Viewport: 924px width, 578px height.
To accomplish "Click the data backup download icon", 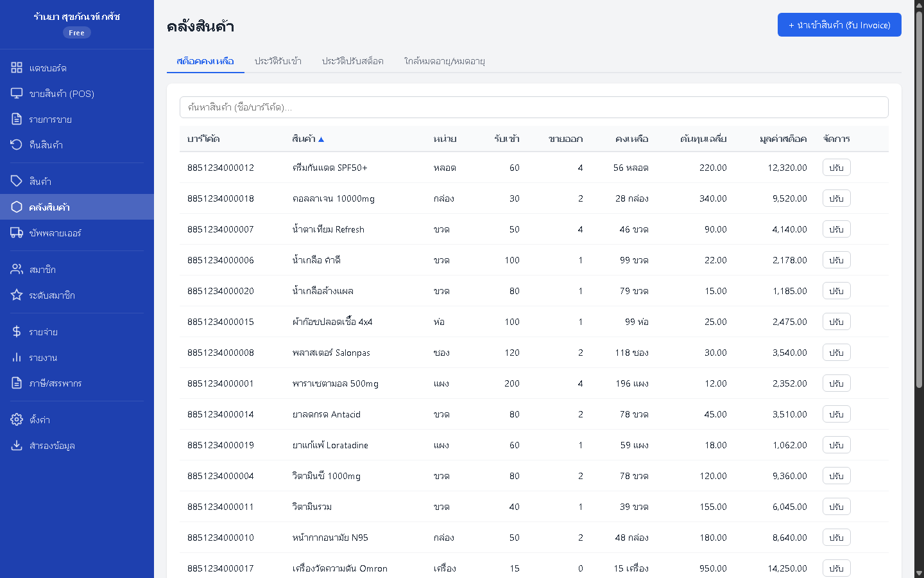I will tap(17, 445).
